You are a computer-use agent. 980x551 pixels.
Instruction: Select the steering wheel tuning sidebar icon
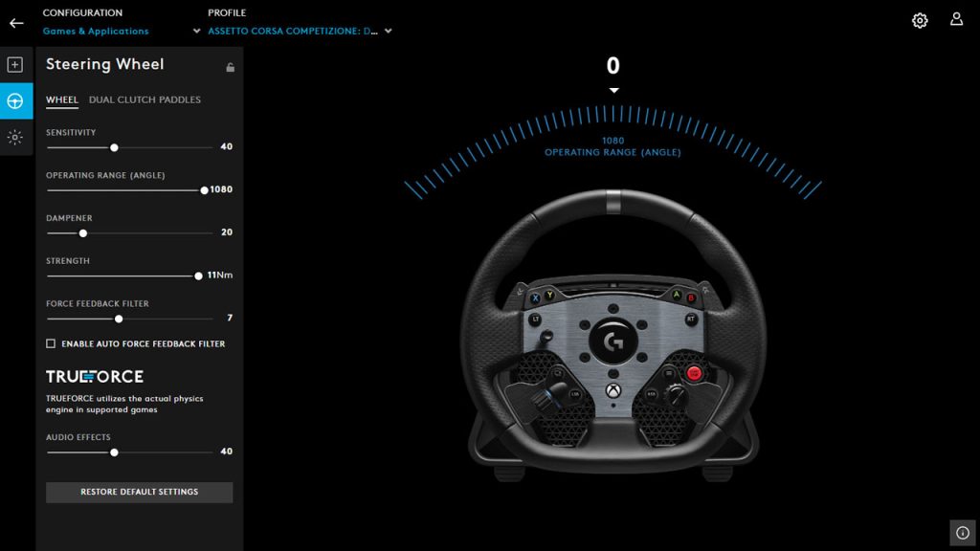tap(14, 99)
